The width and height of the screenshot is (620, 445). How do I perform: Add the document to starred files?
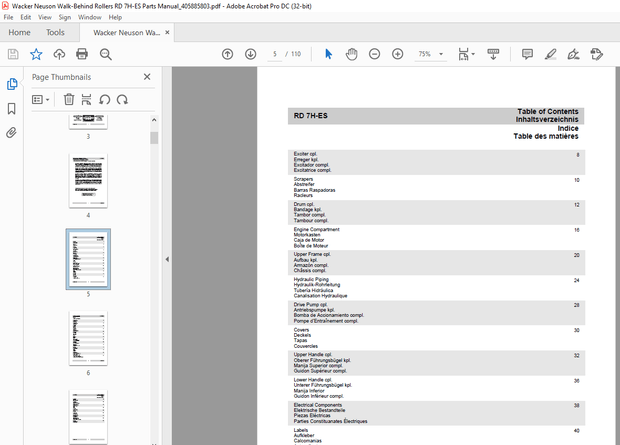[x=36, y=54]
